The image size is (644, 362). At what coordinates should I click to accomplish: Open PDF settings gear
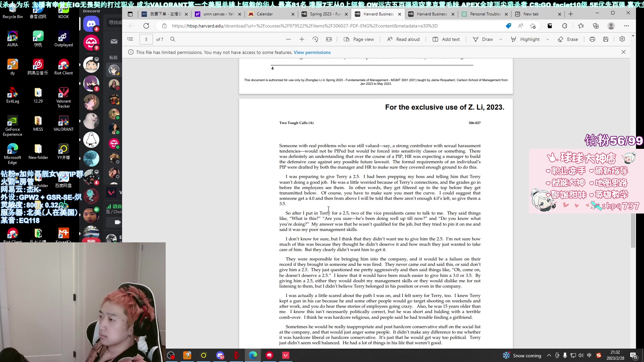[x=622, y=39]
